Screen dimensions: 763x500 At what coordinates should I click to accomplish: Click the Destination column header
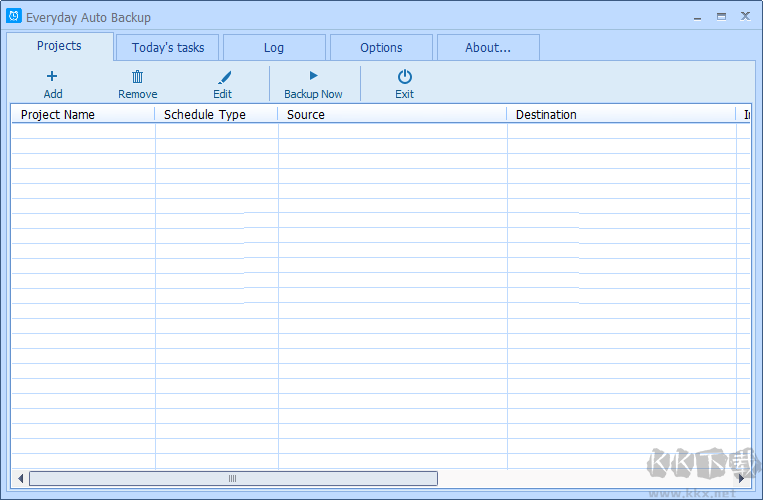(621, 115)
